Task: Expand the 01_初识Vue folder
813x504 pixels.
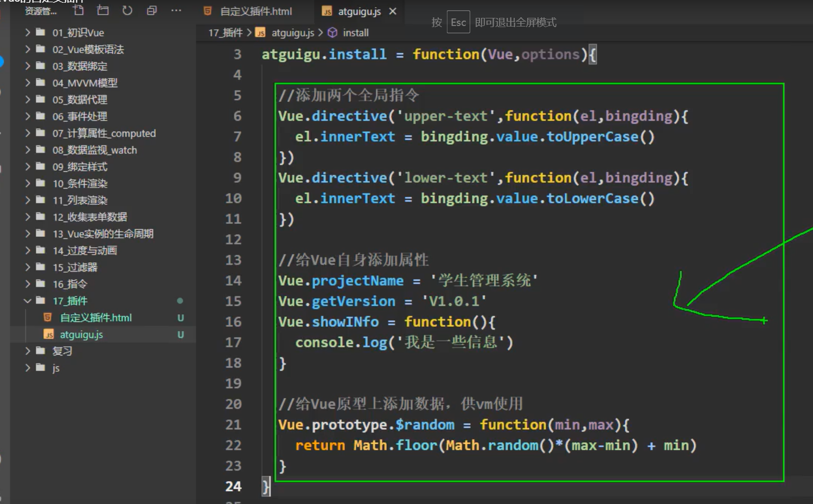Action: tap(28, 33)
